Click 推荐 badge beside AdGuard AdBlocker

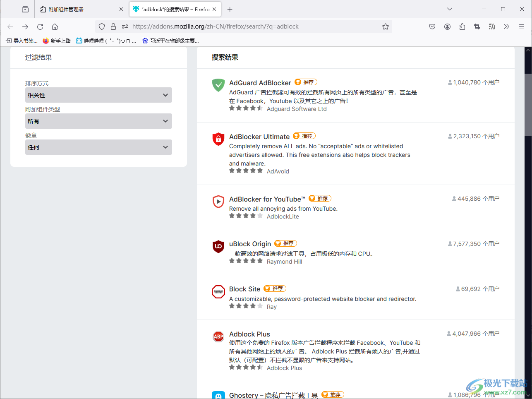(x=306, y=82)
